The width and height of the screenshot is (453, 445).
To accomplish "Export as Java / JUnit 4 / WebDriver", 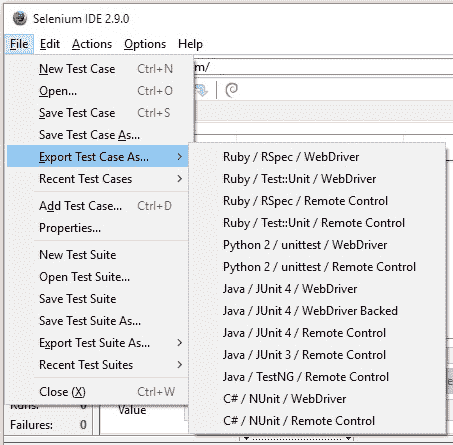I will pos(317,289).
